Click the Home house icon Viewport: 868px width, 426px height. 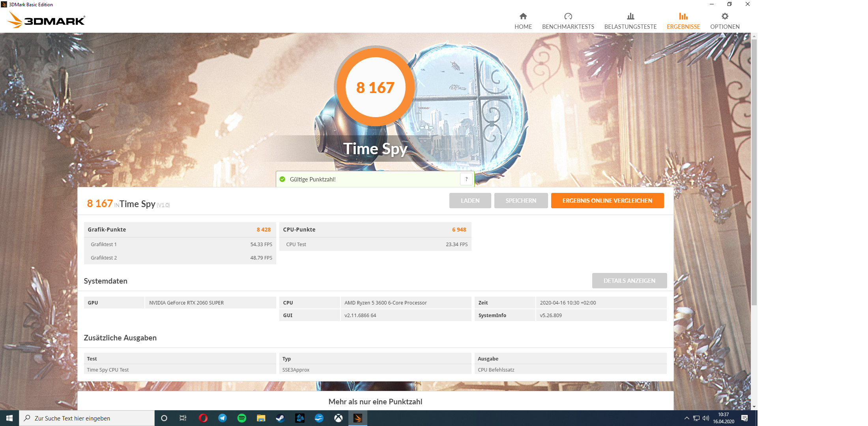click(x=523, y=16)
